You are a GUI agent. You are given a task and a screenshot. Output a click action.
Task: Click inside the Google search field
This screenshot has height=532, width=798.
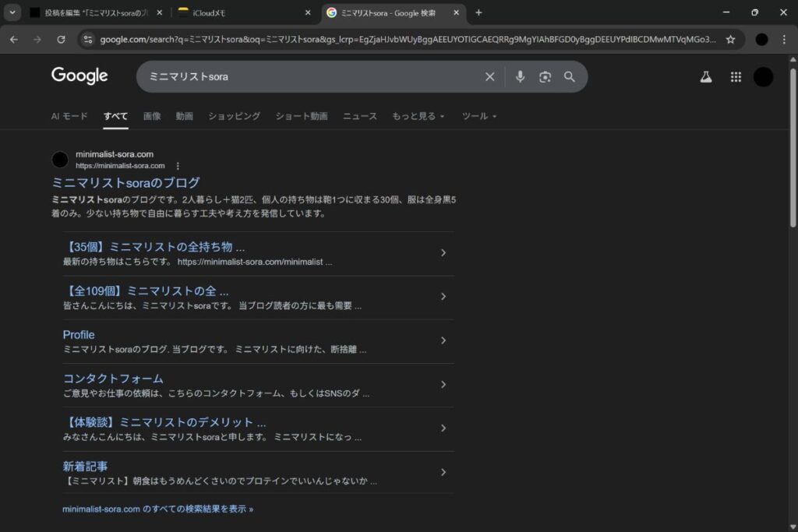[312, 76]
